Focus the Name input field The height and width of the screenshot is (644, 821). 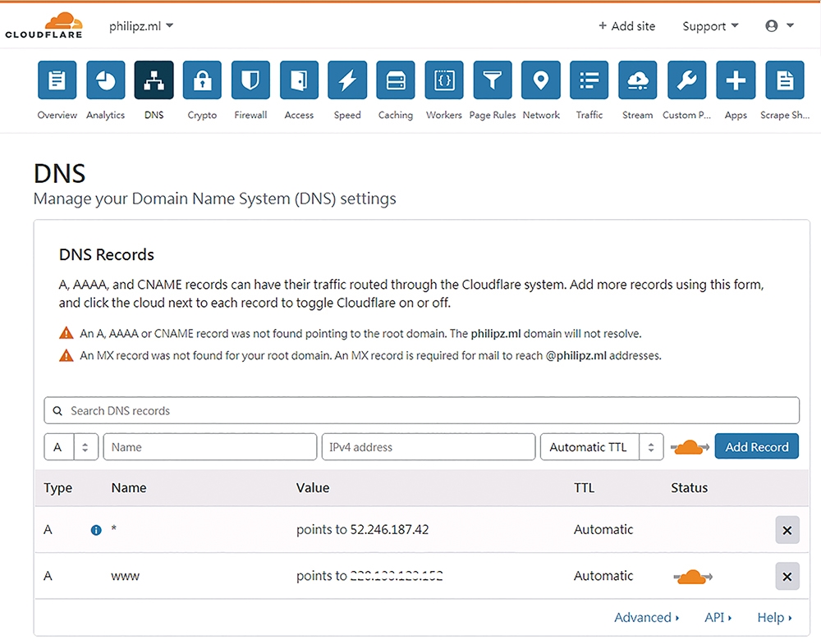click(x=210, y=447)
